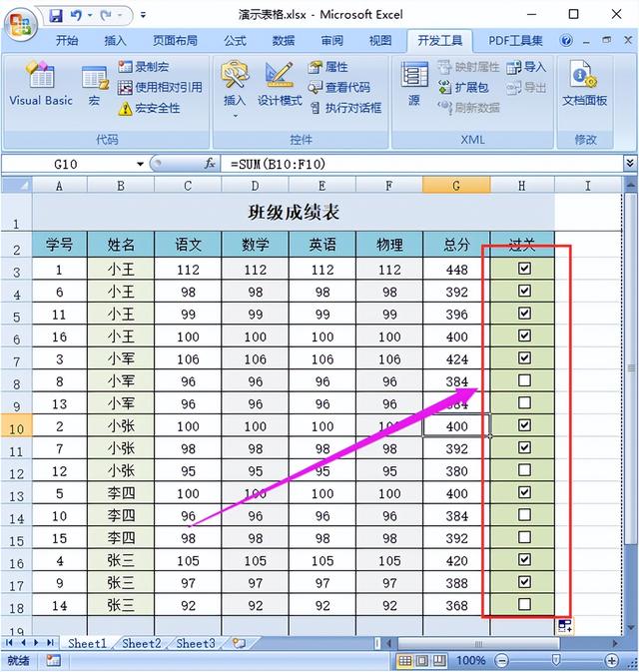The height and width of the screenshot is (672, 639).
Task: Check the 过关 checkbox in row 8
Action: pos(524,380)
